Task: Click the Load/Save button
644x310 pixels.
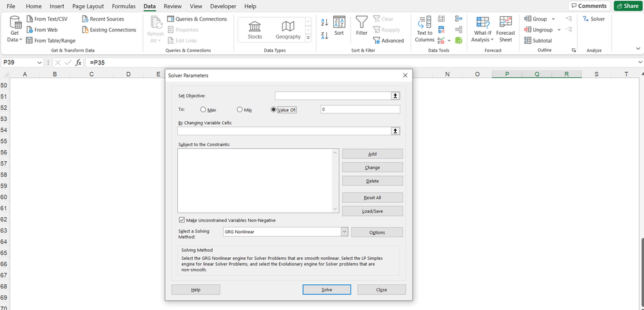Action: [x=372, y=211]
